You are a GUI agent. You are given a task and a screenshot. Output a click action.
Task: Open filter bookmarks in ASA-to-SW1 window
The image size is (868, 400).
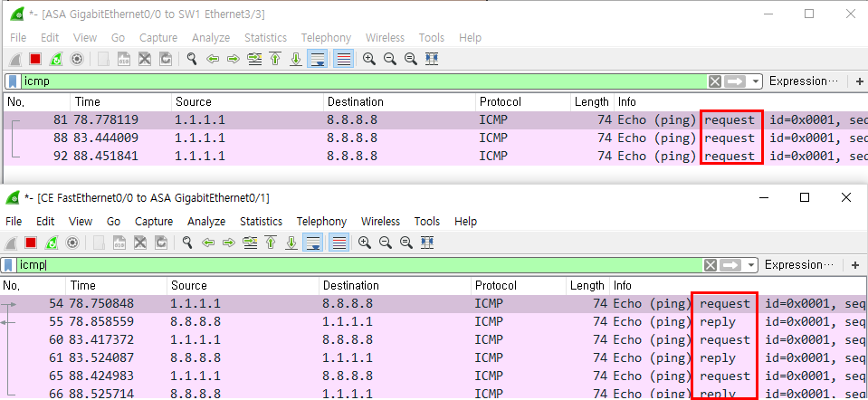(x=14, y=81)
